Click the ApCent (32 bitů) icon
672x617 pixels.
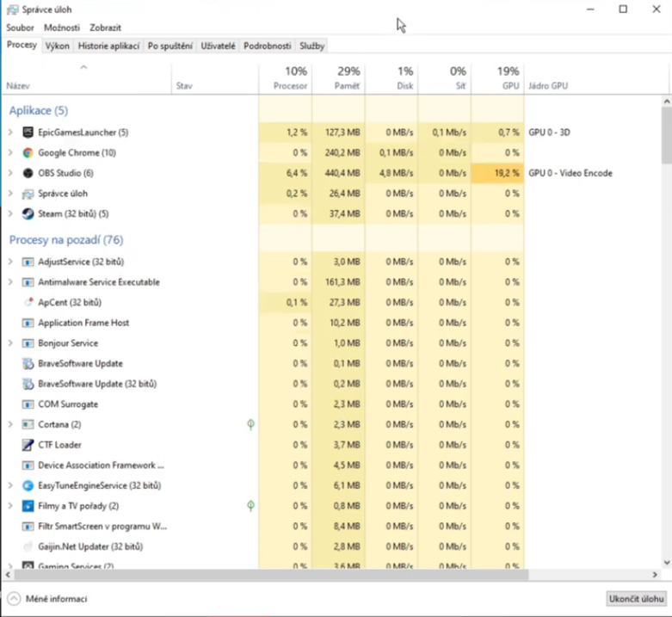[x=28, y=303]
